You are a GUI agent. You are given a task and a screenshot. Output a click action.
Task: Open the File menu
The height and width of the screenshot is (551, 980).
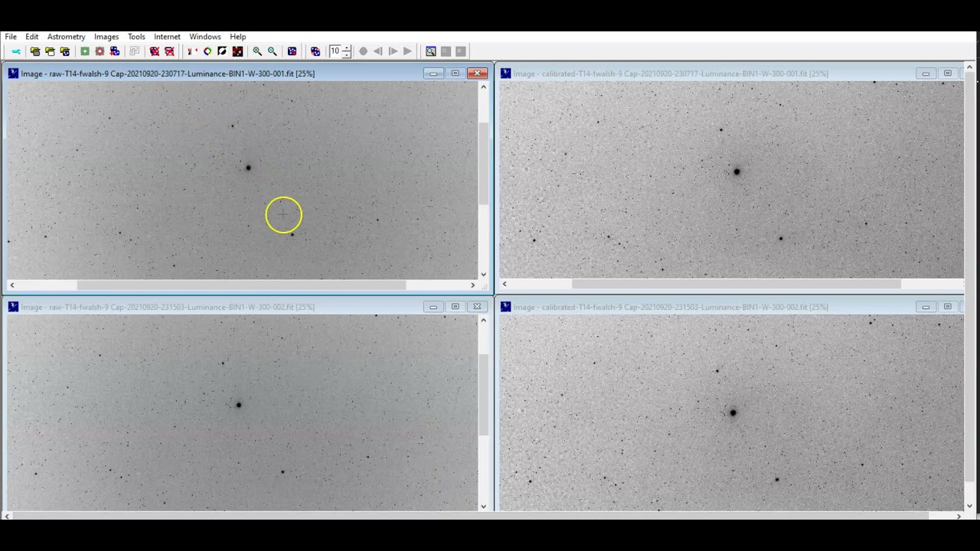pos(11,37)
